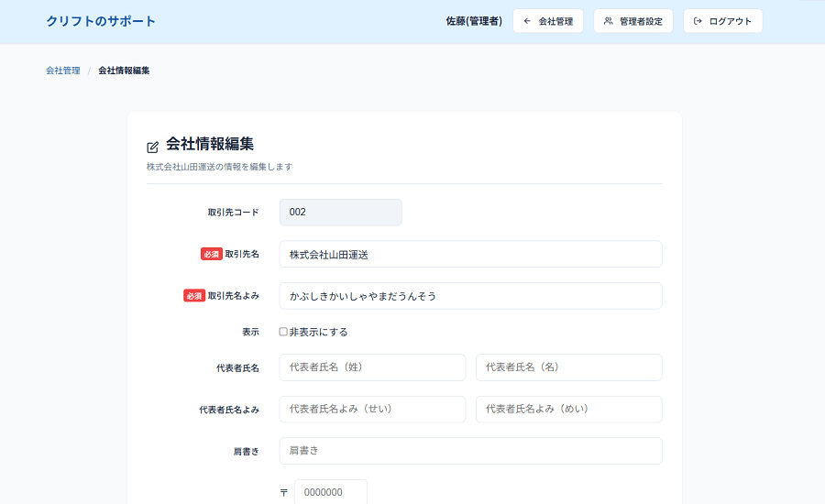Click the 肩書き input field

470,451
